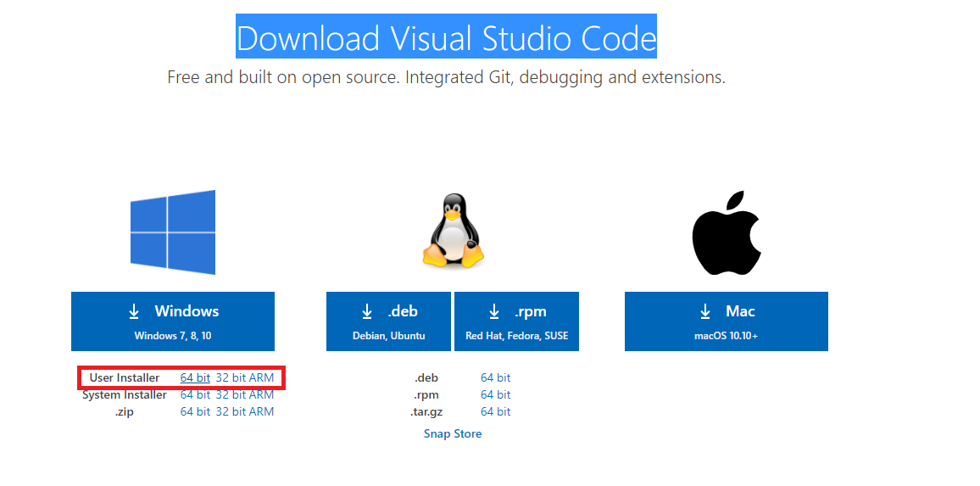Download Windows System Installer 64 bit
Screen dimensions: 980x486
point(195,394)
